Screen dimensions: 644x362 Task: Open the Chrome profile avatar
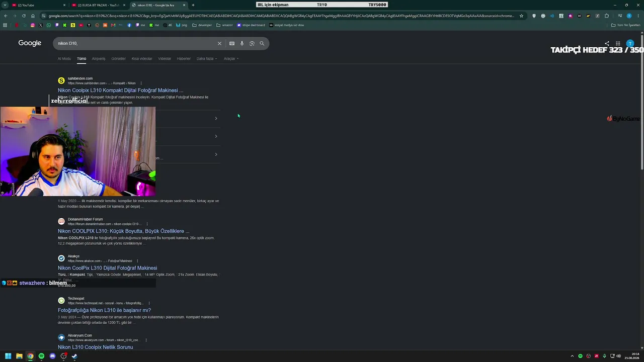[629, 16]
